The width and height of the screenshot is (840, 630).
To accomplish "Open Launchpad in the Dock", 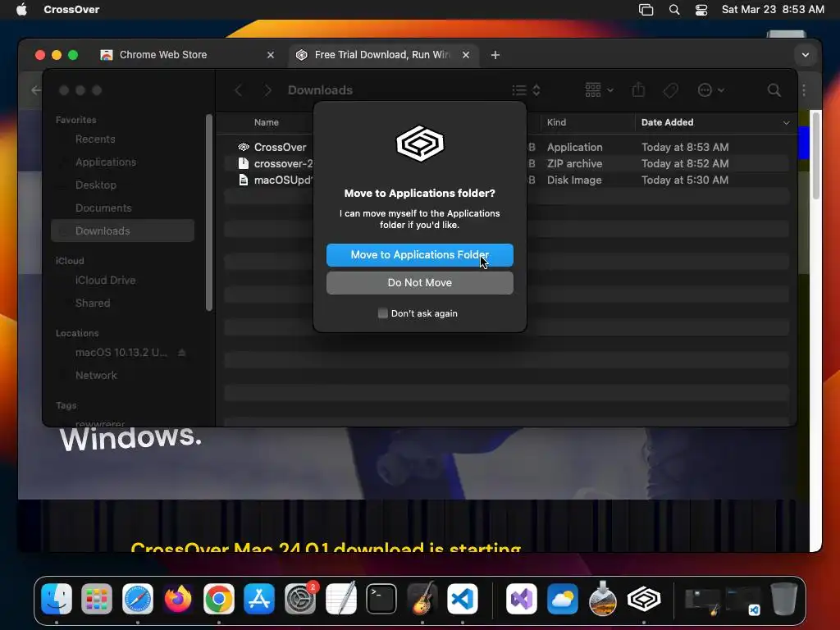I will 97,598.
